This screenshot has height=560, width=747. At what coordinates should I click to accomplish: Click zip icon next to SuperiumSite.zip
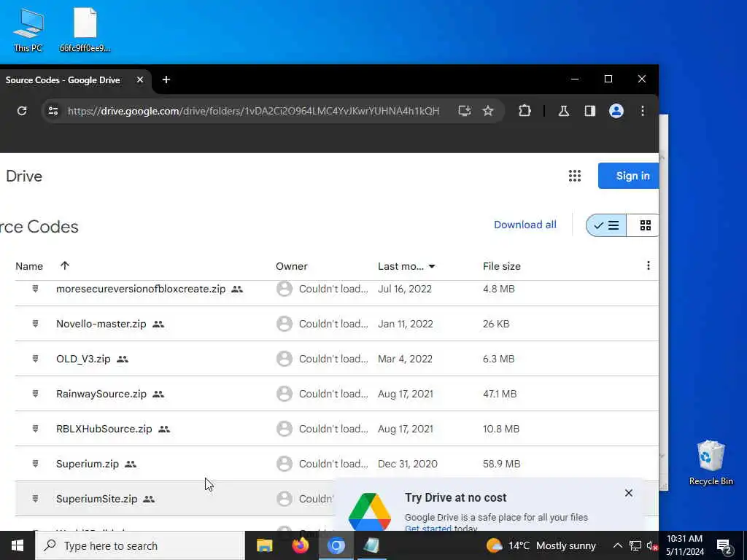click(35, 499)
